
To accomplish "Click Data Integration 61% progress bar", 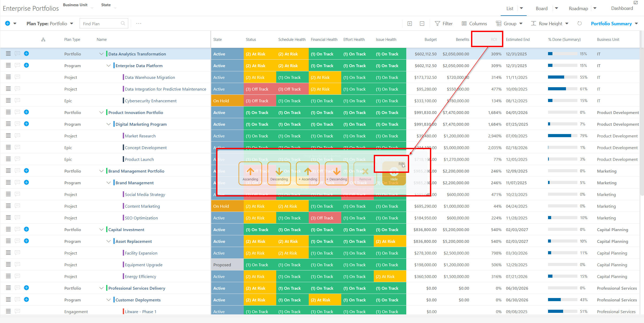I will click(x=562, y=89).
